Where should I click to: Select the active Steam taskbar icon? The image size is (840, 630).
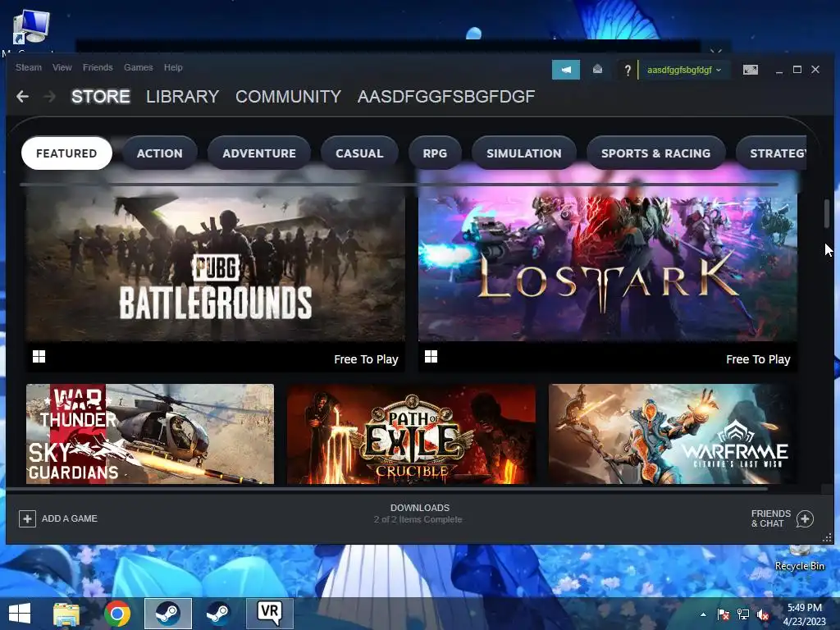pyautogui.click(x=167, y=614)
